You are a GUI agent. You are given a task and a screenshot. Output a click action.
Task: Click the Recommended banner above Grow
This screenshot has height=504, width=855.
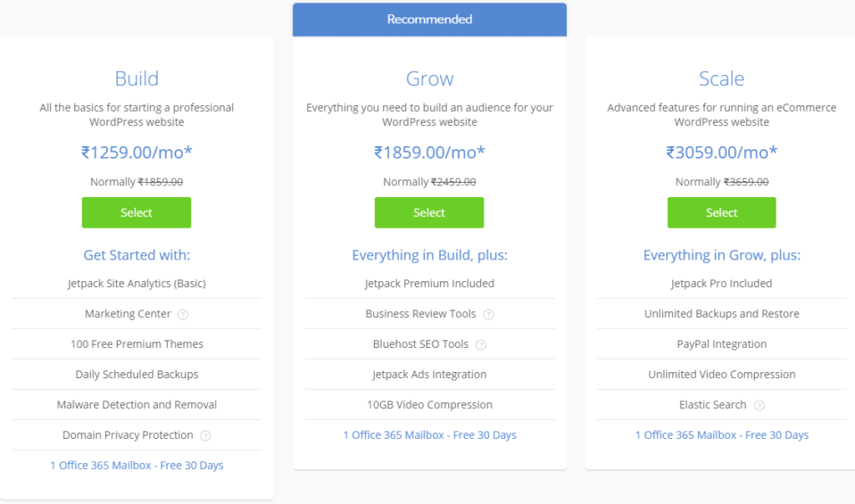point(430,20)
